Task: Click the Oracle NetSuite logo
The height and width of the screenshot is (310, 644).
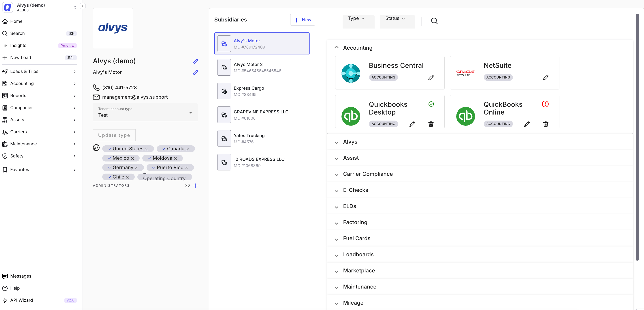Action: pos(465,73)
